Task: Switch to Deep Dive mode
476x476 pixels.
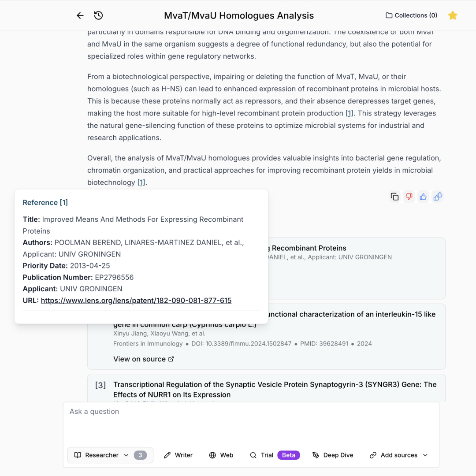Action: (333, 455)
